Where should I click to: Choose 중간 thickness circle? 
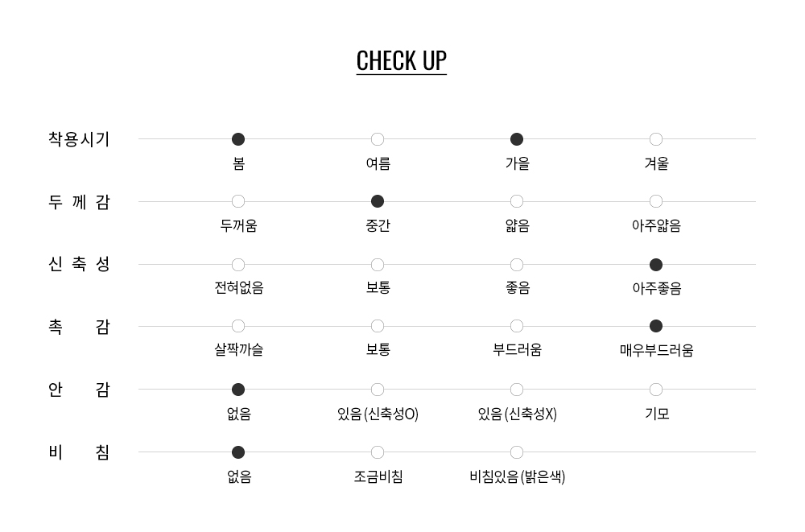pyautogui.click(x=378, y=201)
